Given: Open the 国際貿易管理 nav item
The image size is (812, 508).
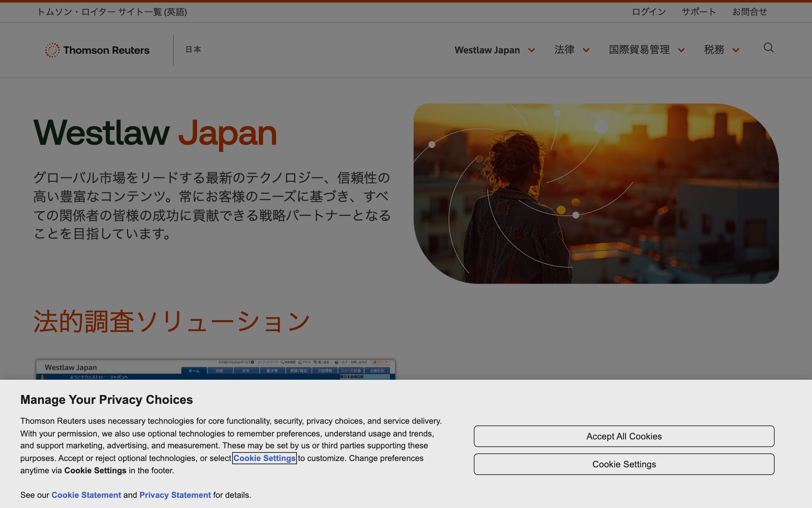Looking at the screenshot, I should [639, 50].
